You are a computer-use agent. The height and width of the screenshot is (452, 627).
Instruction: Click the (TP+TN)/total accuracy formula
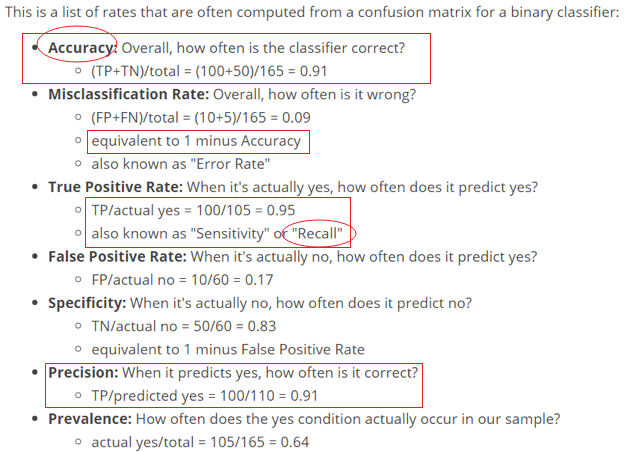click(x=209, y=71)
